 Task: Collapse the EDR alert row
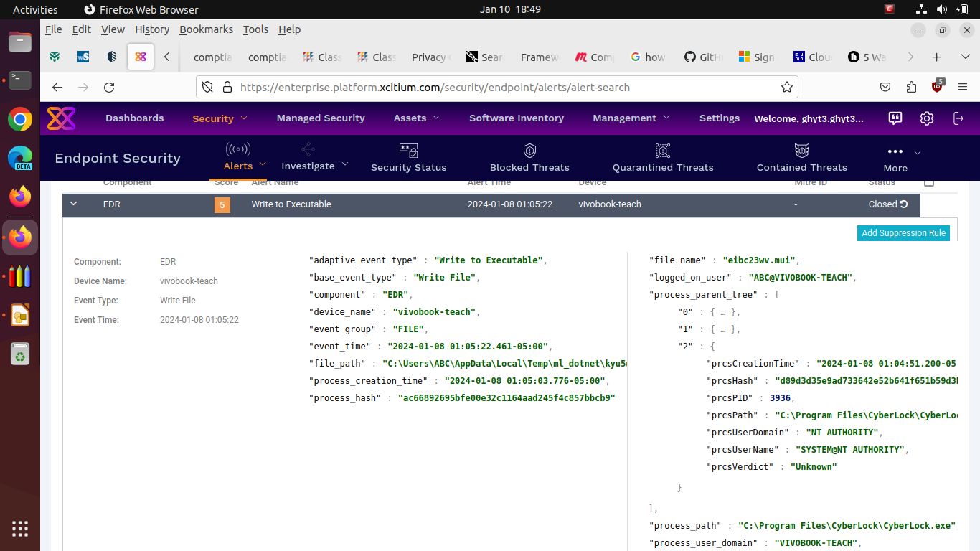(73, 204)
